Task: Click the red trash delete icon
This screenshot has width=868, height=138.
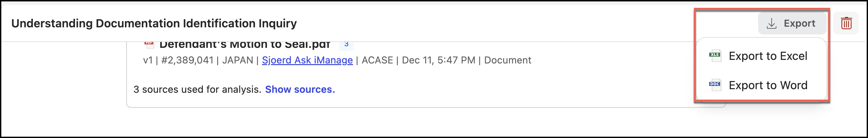Action: point(846,23)
